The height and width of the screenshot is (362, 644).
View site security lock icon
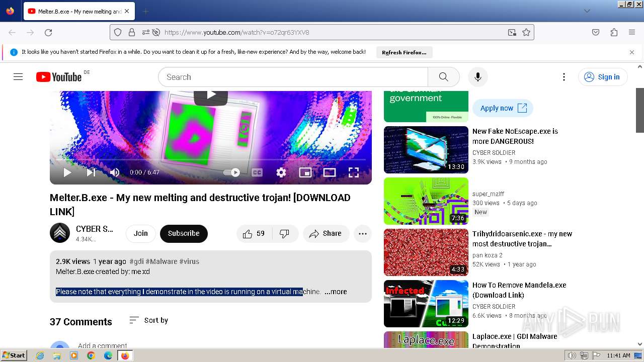pyautogui.click(x=132, y=32)
